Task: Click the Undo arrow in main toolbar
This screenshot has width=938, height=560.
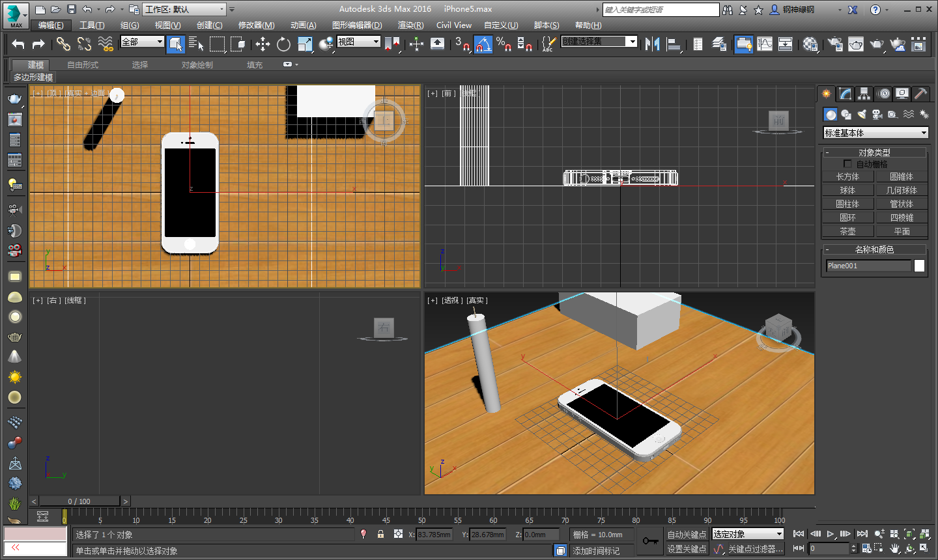Action: 18,44
